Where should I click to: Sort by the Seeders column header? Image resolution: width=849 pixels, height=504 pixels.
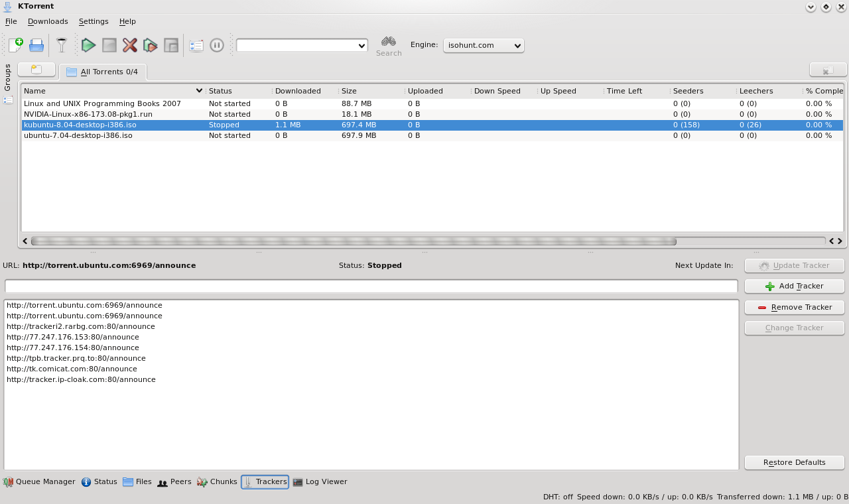(702, 91)
